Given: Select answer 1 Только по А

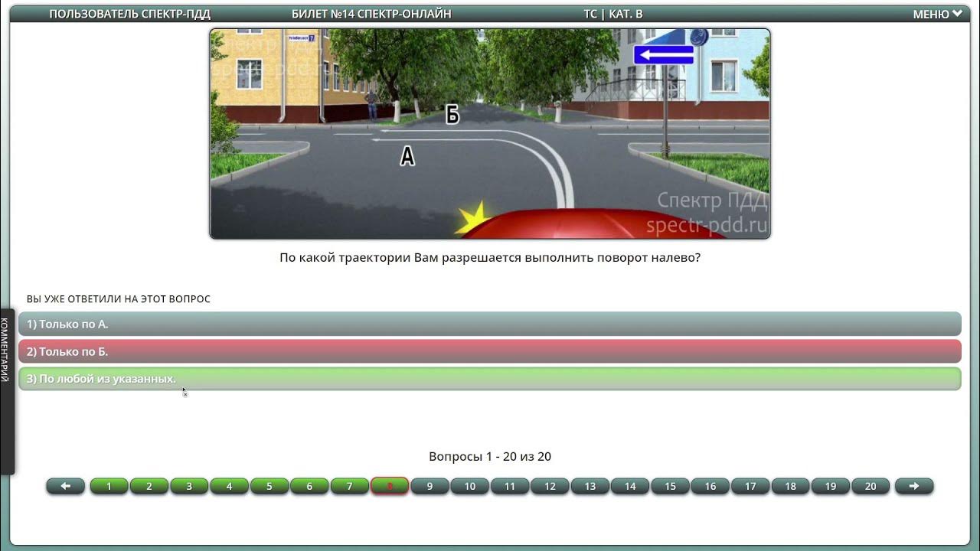Looking at the screenshot, I should pos(490,324).
